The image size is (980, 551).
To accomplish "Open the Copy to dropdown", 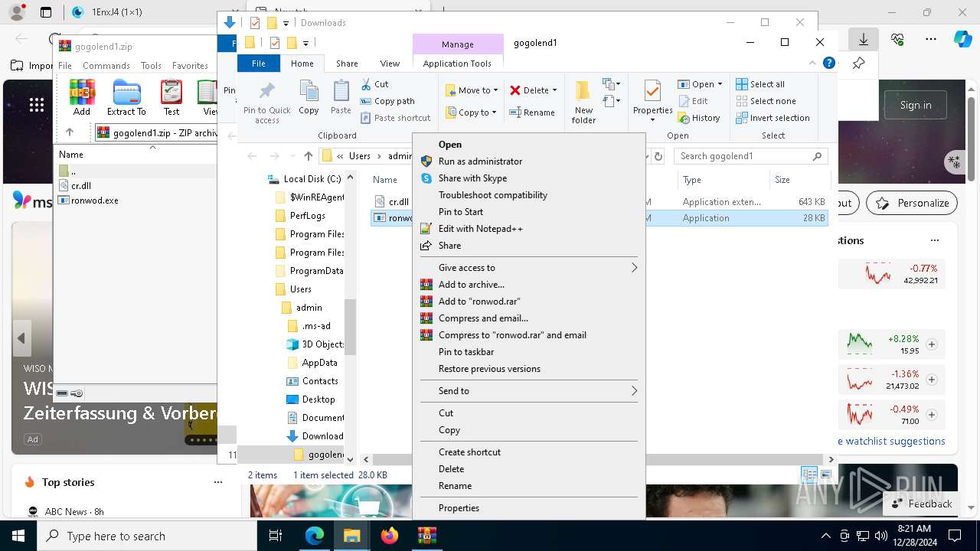I will coord(472,112).
